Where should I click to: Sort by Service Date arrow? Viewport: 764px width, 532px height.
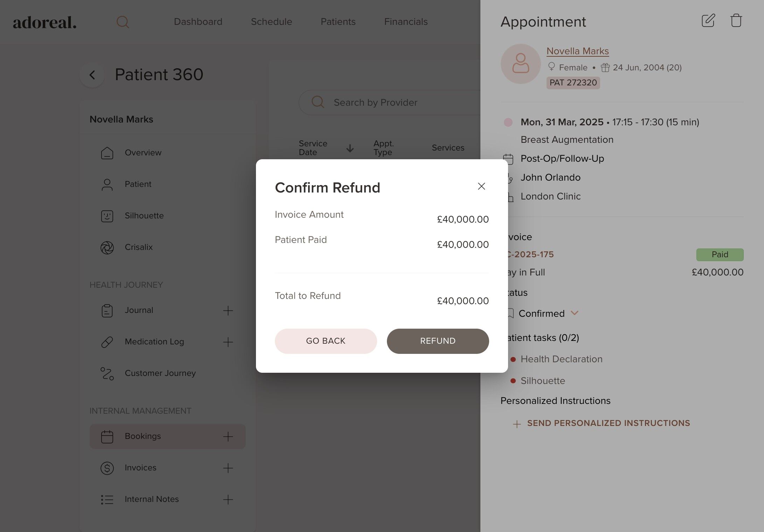point(350,148)
